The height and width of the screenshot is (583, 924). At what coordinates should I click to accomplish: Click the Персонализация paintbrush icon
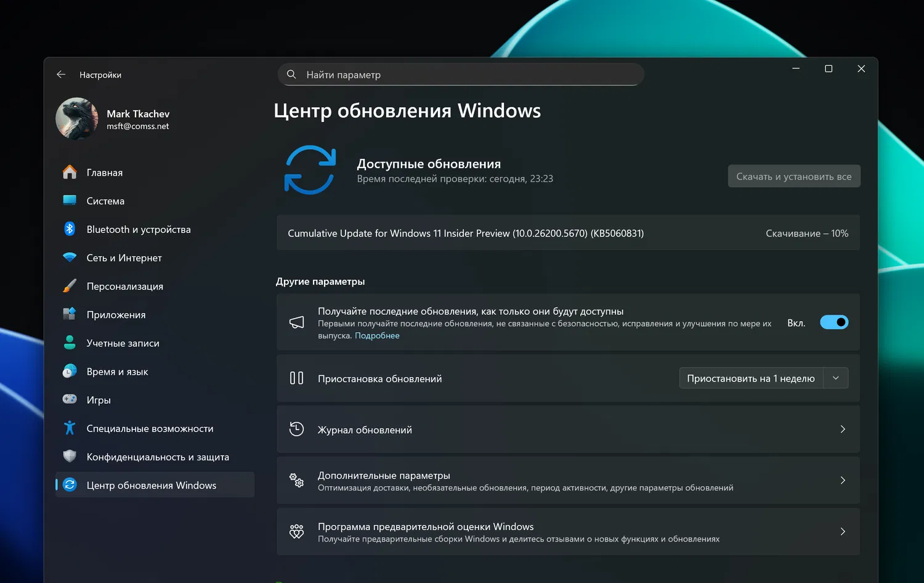tap(70, 286)
